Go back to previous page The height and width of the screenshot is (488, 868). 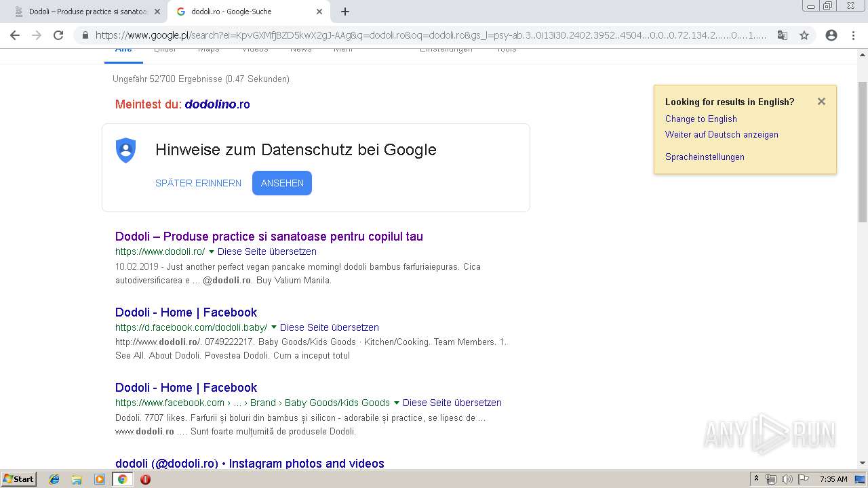tap(15, 35)
